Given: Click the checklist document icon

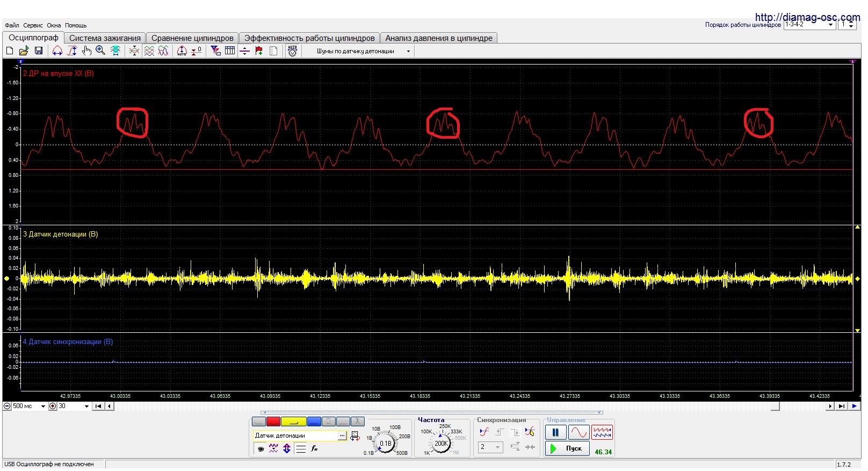Looking at the screenshot, I should (273, 51).
